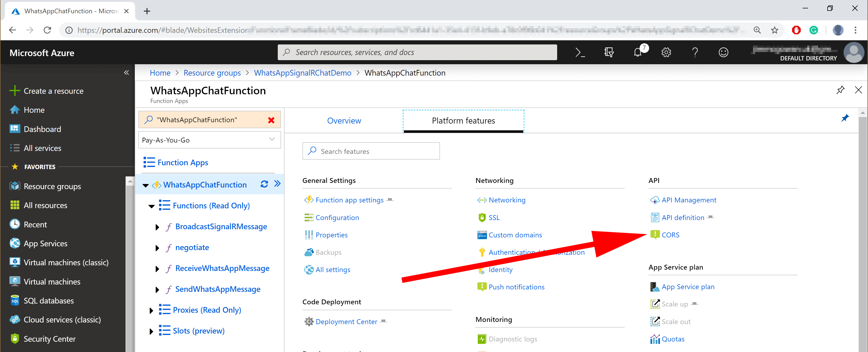Image resolution: width=868 pixels, height=352 pixels.
Task: Expand BroadcastSignalRMessage function
Action: (x=157, y=227)
